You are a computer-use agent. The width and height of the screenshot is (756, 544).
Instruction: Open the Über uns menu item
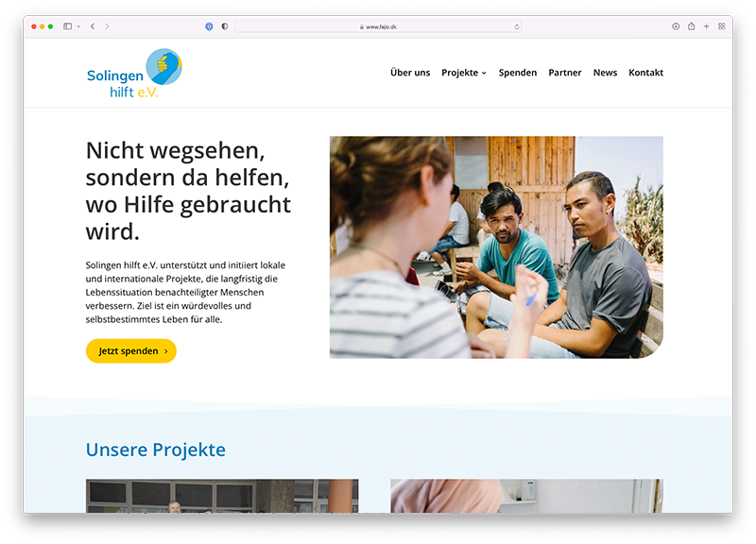pos(410,73)
